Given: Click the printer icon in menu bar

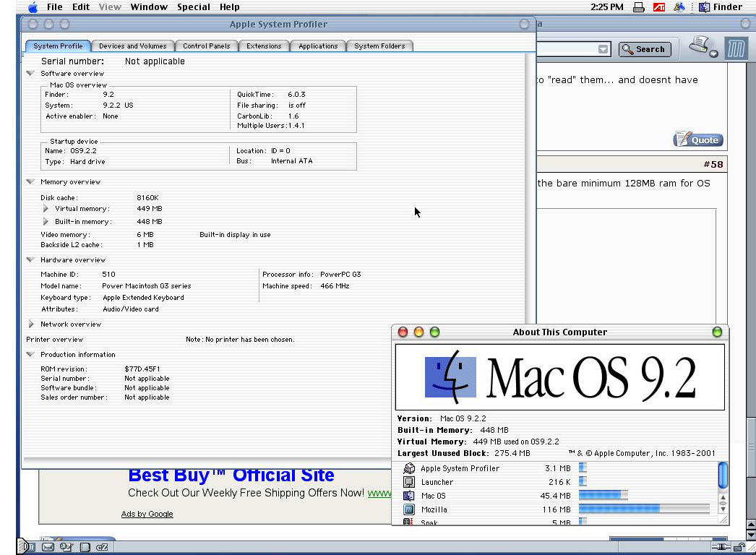Looking at the screenshot, I should tap(639, 7).
